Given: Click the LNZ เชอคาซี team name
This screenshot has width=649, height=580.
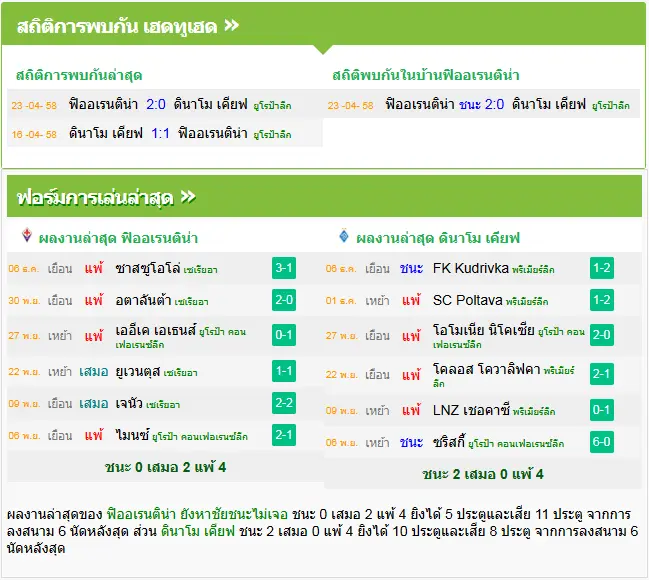Looking at the screenshot, I should [471, 410].
